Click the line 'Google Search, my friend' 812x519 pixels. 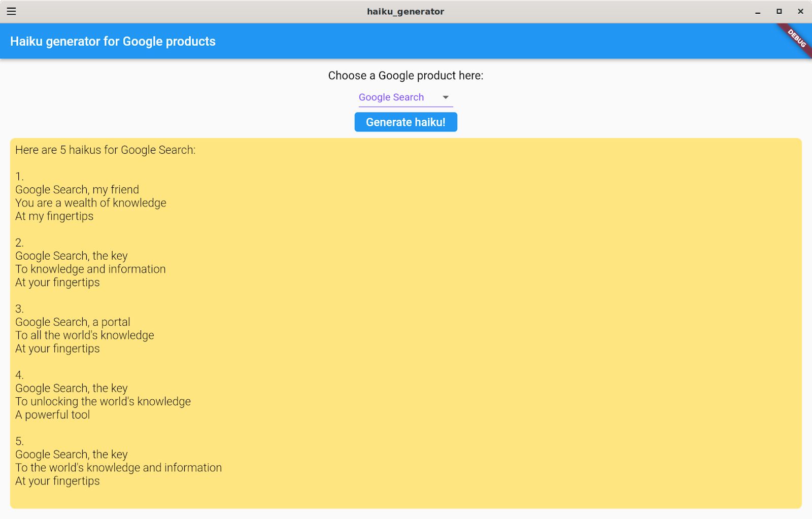tap(77, 189)
